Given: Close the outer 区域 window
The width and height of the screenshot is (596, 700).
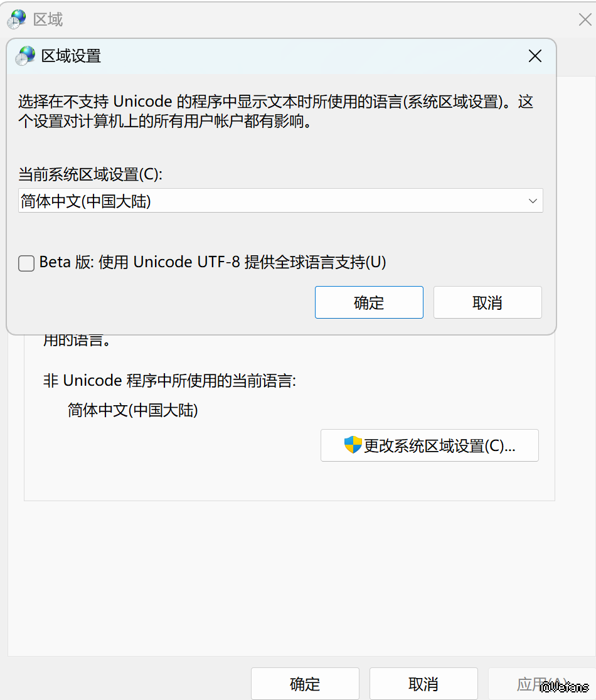Looking at the screenshot, I should pos(585,19).
